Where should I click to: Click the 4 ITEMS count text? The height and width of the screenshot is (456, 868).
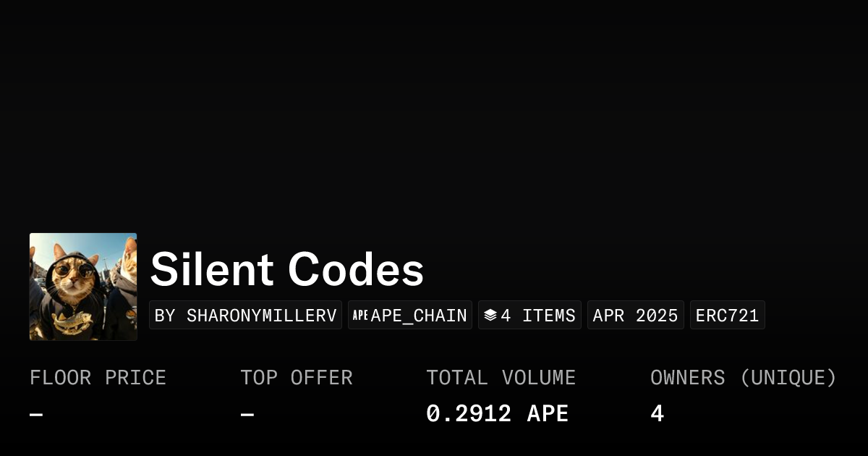click(x=538, y=316)
